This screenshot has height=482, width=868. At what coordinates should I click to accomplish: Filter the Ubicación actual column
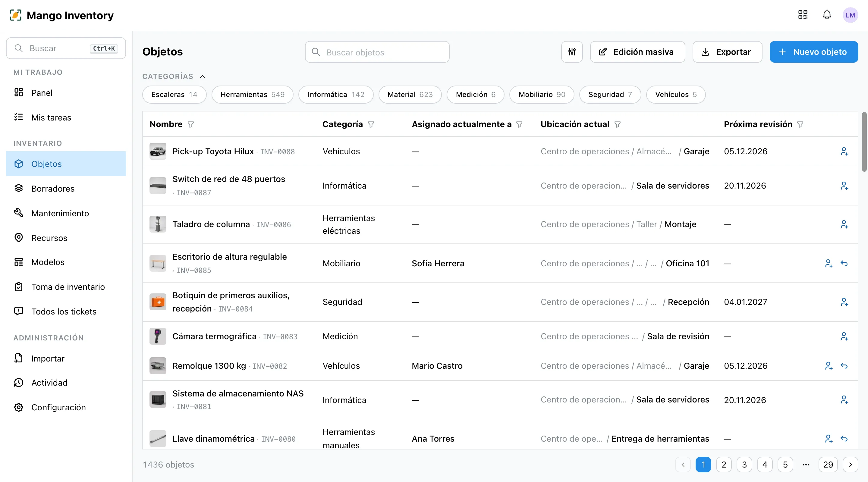(x=617, y=125)
